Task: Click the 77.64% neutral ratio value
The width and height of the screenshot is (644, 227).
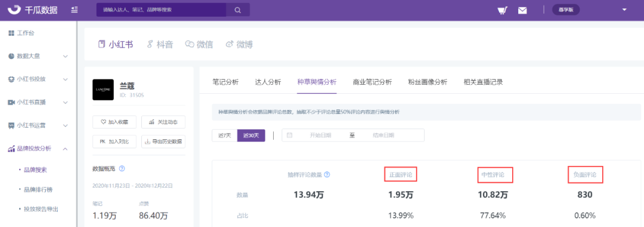Action: pyautogui.click(x=493, y=216)
